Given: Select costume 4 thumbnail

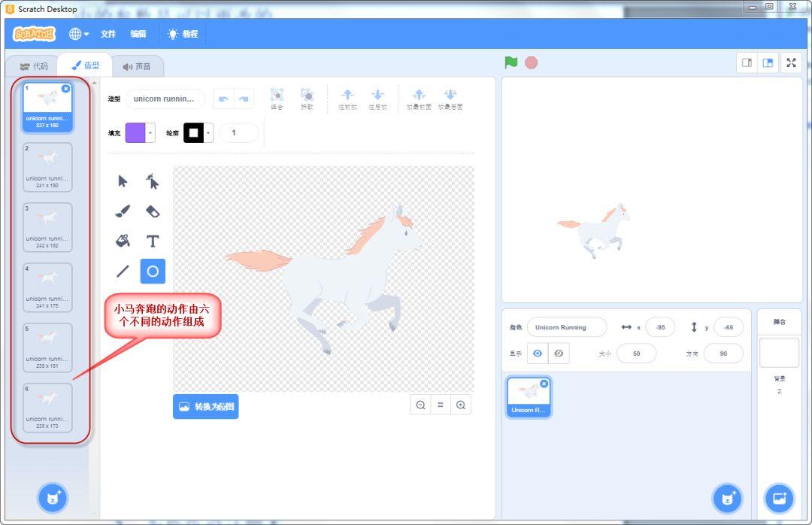Looking at the screenshot, I should [47, 287].
